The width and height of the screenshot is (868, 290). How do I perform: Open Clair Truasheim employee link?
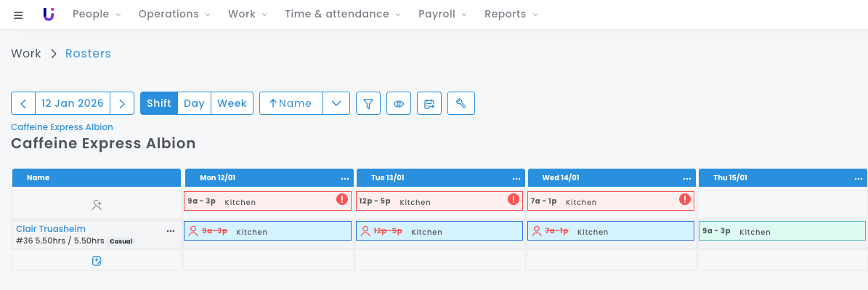pos(51,228)
